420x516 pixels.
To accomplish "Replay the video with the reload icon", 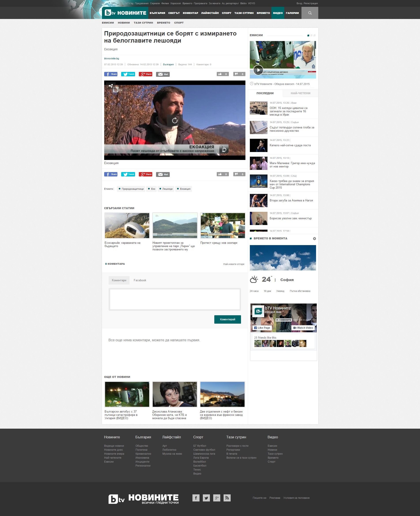I will tap(174, 120).
